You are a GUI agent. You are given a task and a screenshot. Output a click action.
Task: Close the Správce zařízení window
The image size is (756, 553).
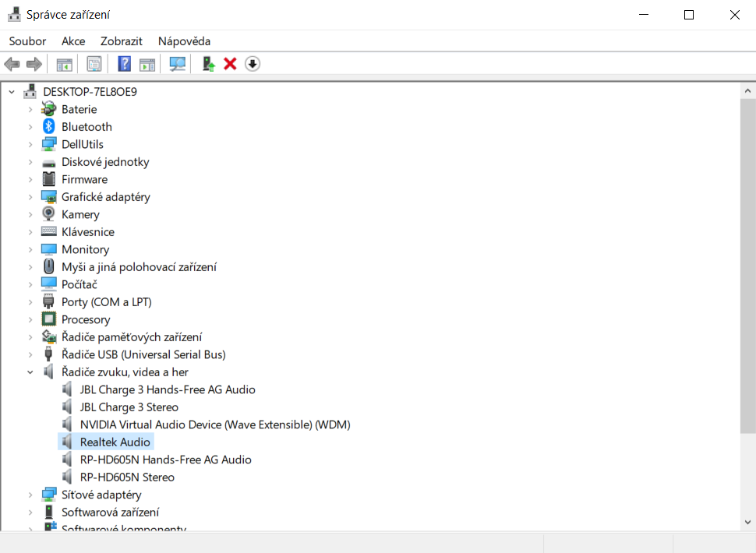734,15
